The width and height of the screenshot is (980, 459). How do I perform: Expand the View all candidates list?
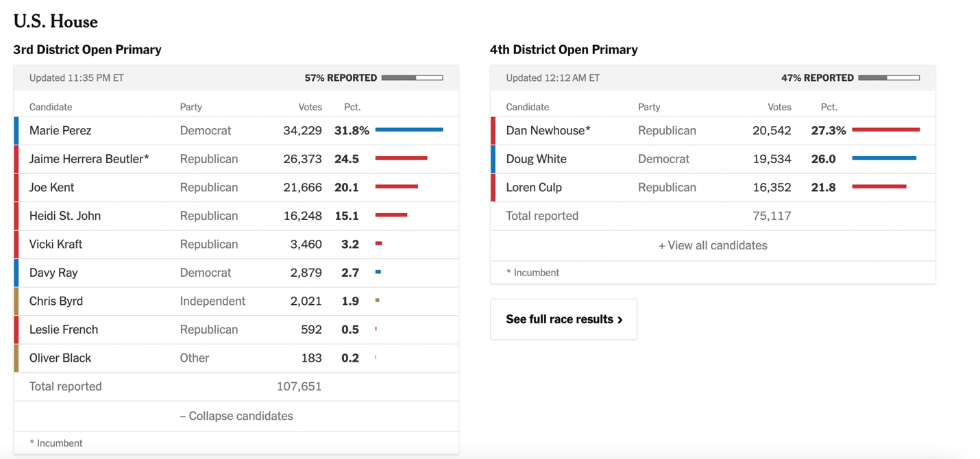pos(712,245)
